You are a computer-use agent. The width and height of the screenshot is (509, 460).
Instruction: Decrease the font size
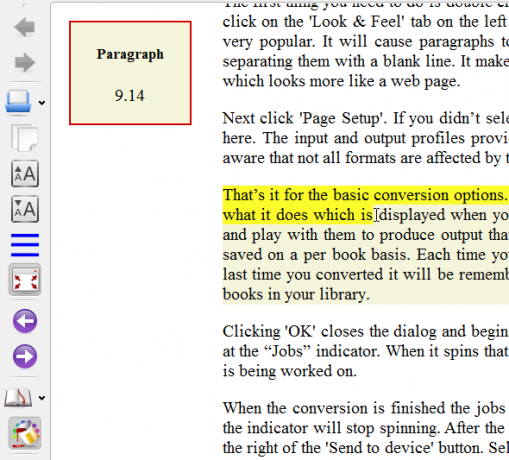pyautogui.click(x=25, y=209)
